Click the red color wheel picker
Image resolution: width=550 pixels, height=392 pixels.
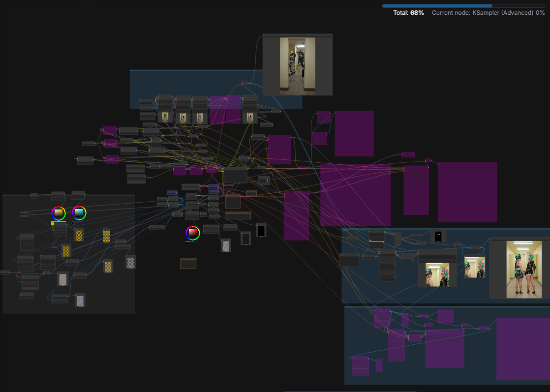pos(192,233)
